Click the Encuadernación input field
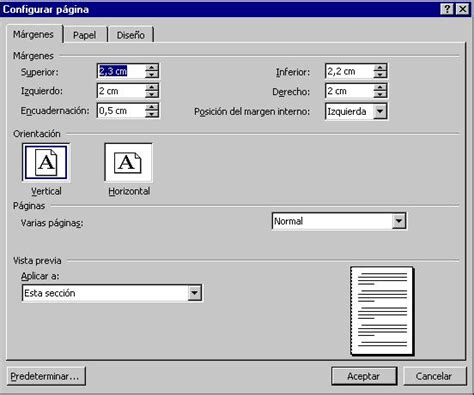The width and height of the screenshot is (474, 395). [121, 111]
